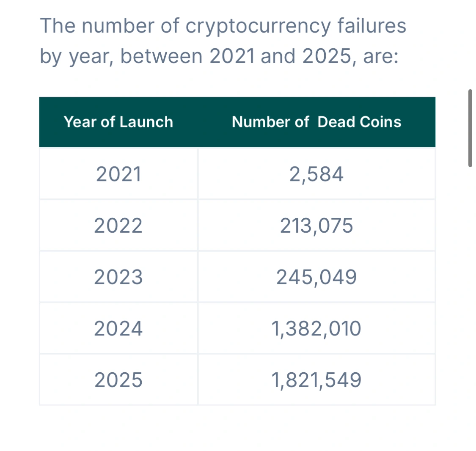
Task: Click the Number of Dead Coins header
Action: 316,122
